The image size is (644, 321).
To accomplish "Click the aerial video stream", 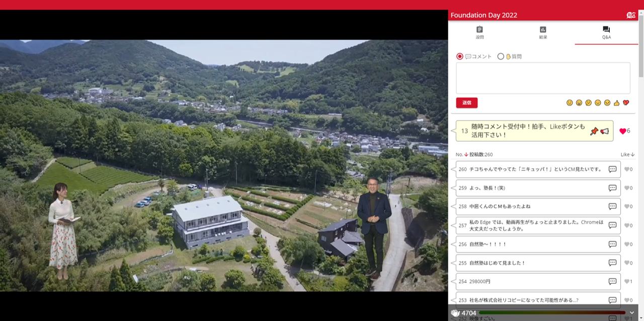I will coord(224,165).
